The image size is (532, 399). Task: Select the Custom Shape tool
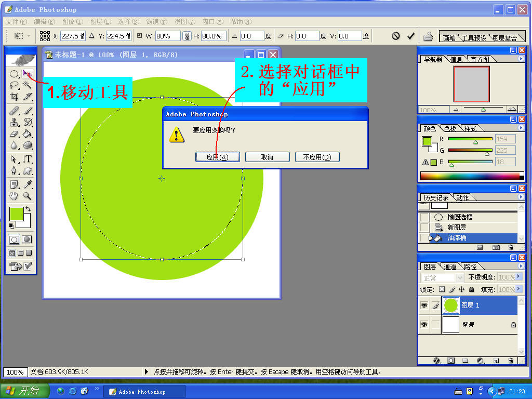click(x=28, y=170)
